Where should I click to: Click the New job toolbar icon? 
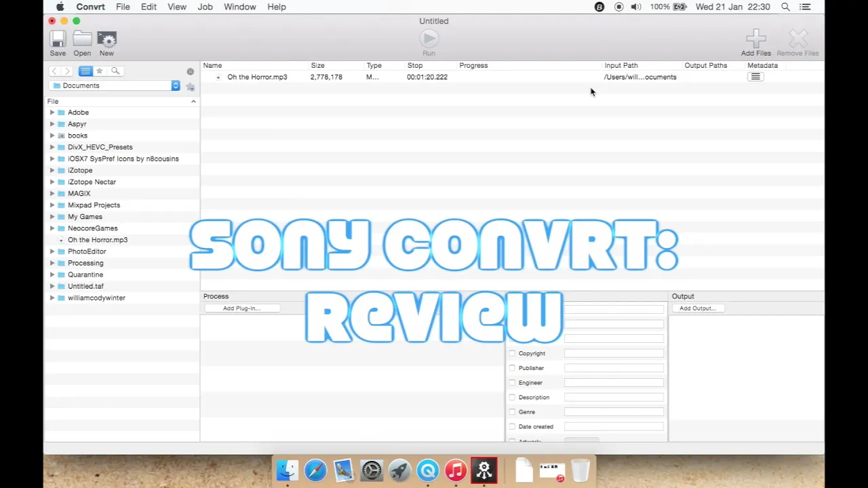106,39
